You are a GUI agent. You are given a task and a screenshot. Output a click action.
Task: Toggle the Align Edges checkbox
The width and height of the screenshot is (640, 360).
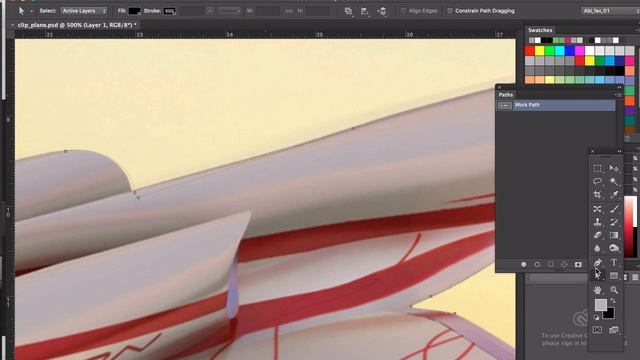403,11
